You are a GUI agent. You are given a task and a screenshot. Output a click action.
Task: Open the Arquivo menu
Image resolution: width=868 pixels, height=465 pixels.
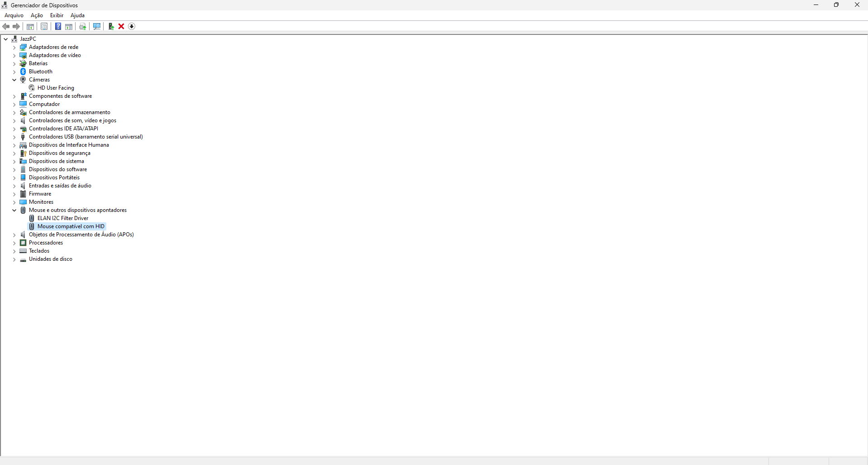point(14,15)
